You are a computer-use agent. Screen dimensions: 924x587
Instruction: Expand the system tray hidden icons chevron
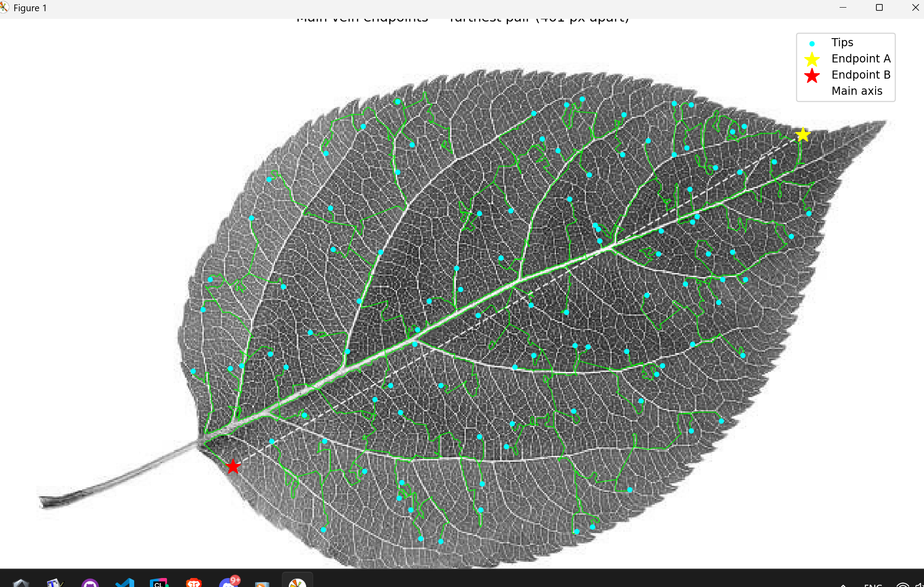point(843,584)
